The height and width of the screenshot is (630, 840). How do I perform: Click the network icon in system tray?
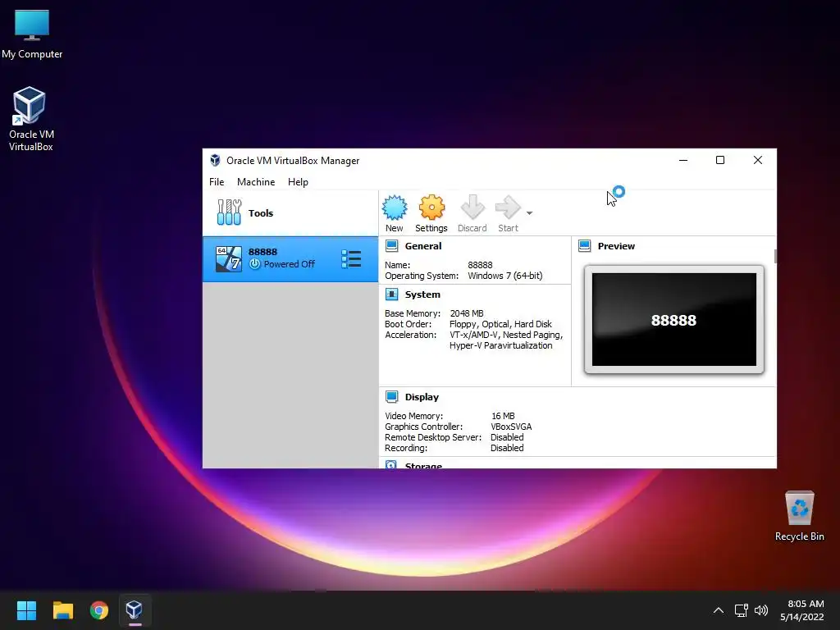pyautogui.click(x=741, y=610)
